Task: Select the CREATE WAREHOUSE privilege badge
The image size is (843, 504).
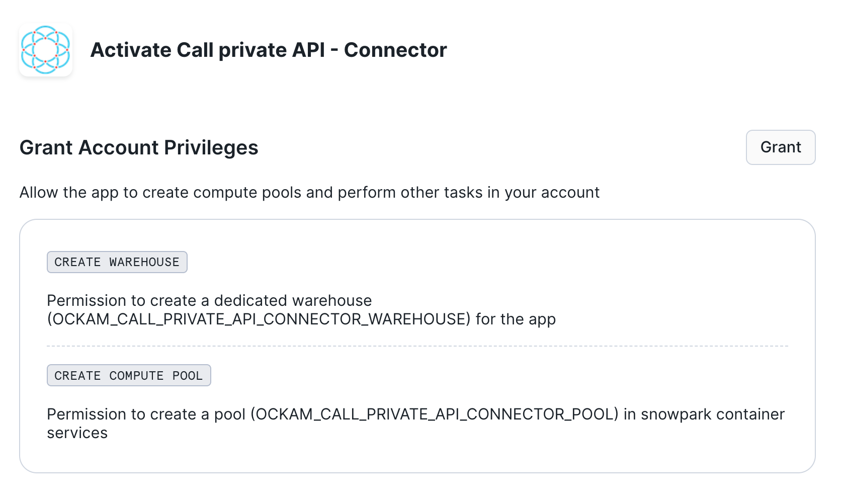Action: click(x=117, y=262)
